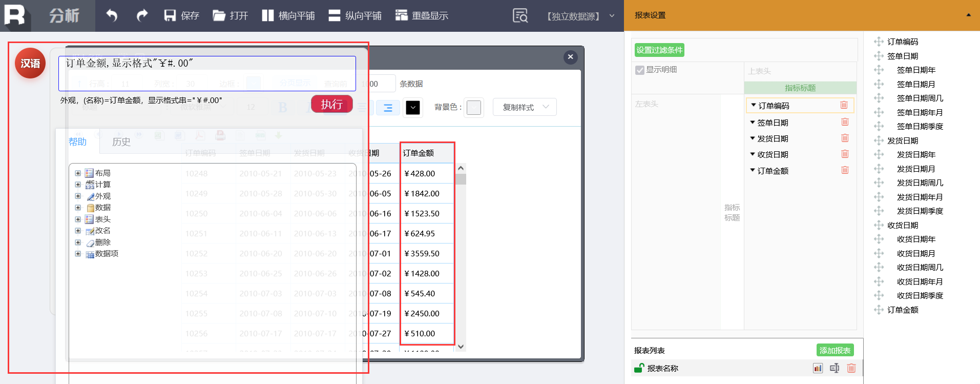Viewport: 980px width, 384px height.
Task: Expand the 发货日期 indicator item
Action: [x=753, y=138]
